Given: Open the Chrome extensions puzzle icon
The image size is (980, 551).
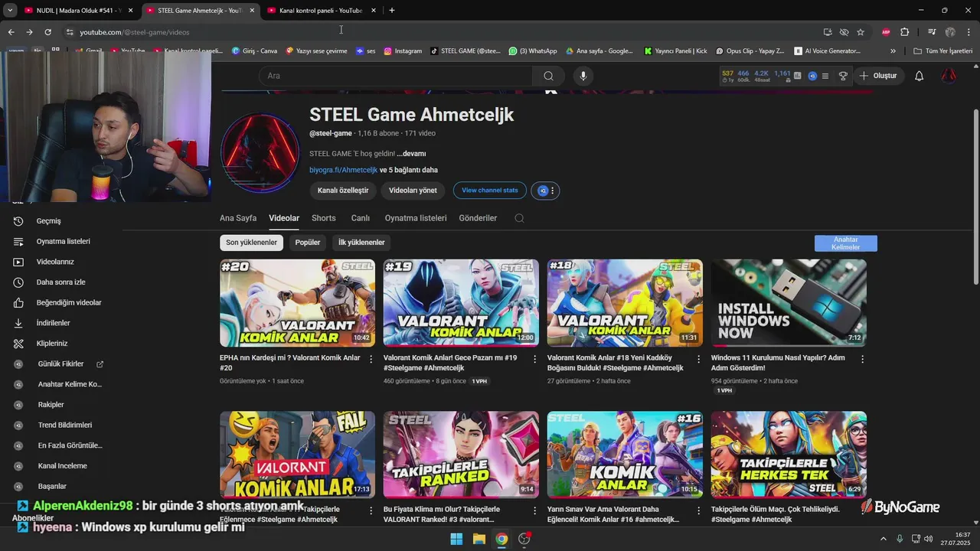Looking at the screenshot, I should click(x=904, y=32).
